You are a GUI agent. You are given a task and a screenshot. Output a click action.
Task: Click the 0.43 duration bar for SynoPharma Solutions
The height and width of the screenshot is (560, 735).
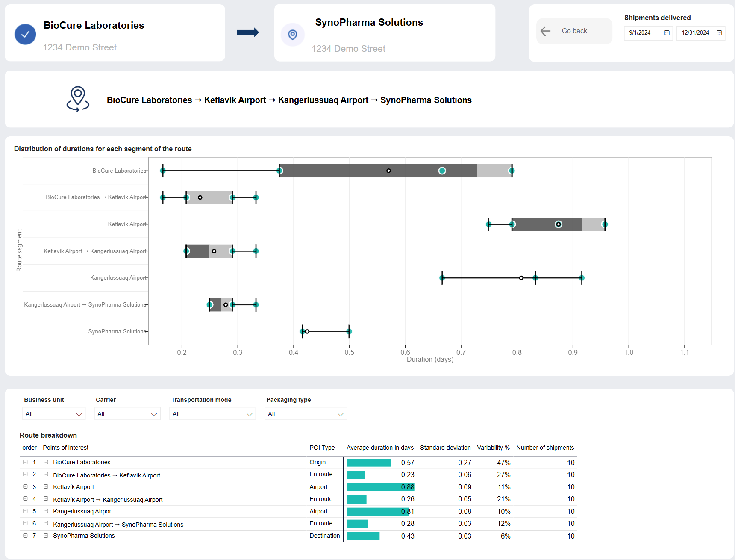tap(363, 536)
